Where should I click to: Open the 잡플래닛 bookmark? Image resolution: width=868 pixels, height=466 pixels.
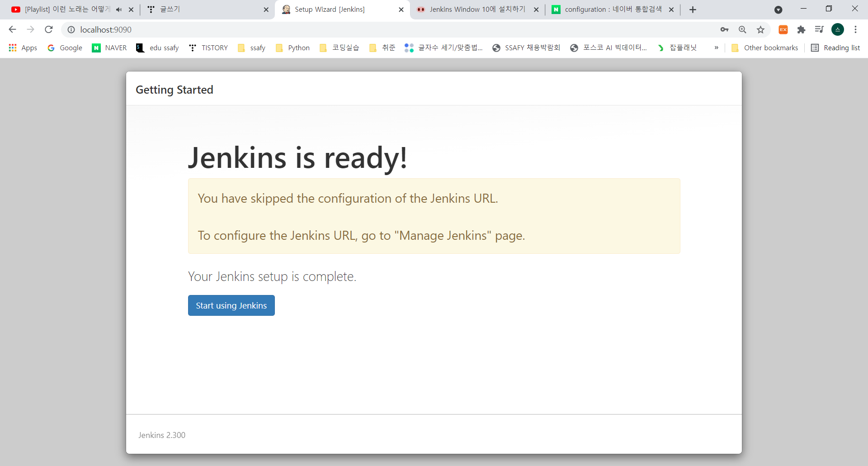tap(677, 48)
